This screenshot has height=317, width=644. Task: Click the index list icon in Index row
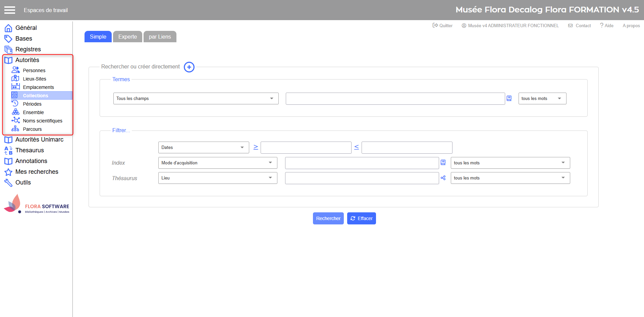coord(443,163)
